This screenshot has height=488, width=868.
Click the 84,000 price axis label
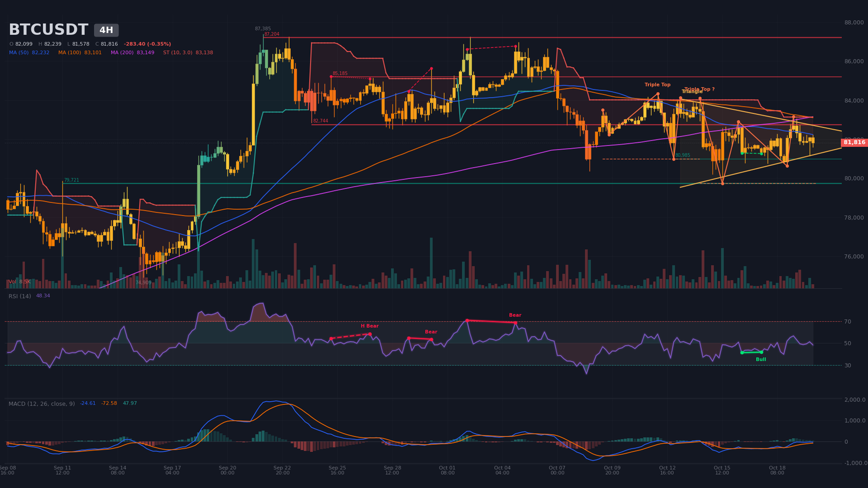(854, 100)
